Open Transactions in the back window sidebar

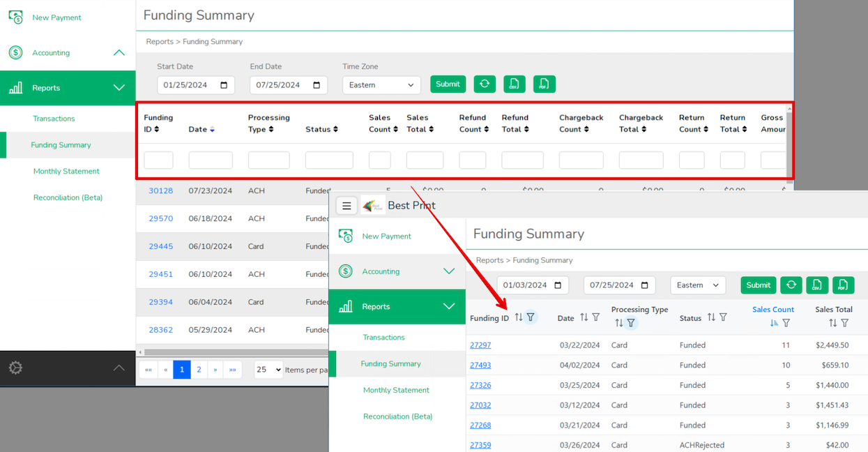[54, 119]
